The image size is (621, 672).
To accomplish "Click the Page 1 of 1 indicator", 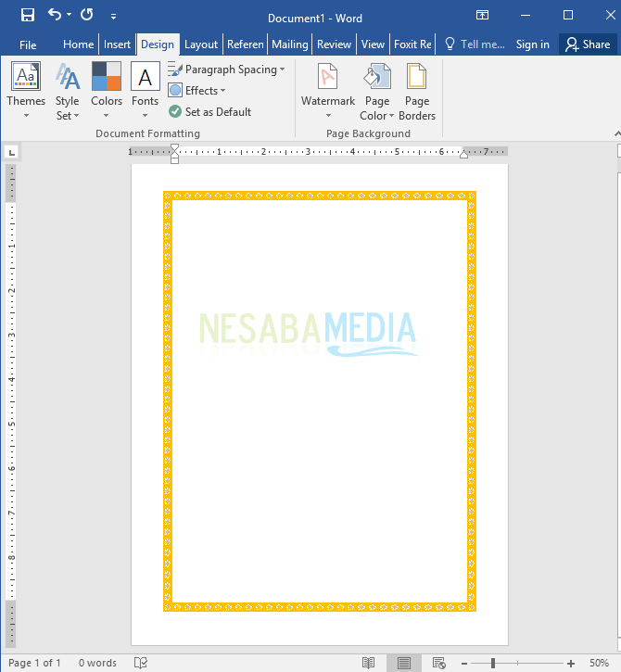I will 34,663.
